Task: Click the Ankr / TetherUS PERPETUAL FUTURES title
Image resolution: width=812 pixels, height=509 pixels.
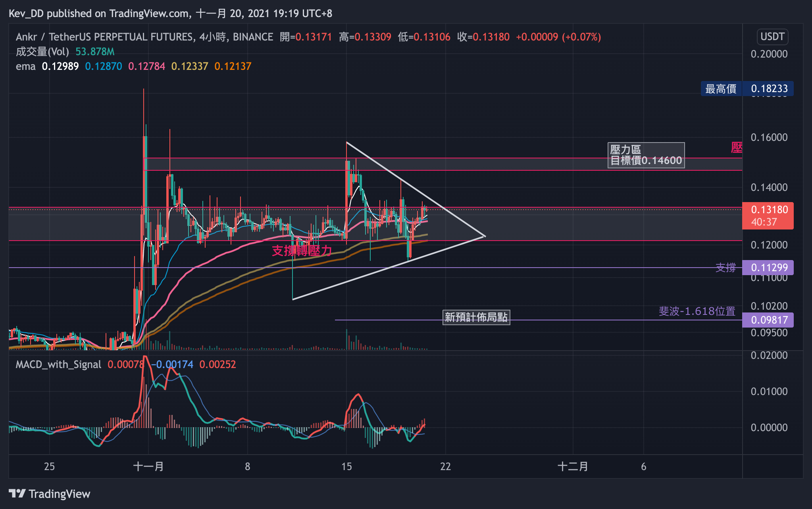Action: coord(105,37)
